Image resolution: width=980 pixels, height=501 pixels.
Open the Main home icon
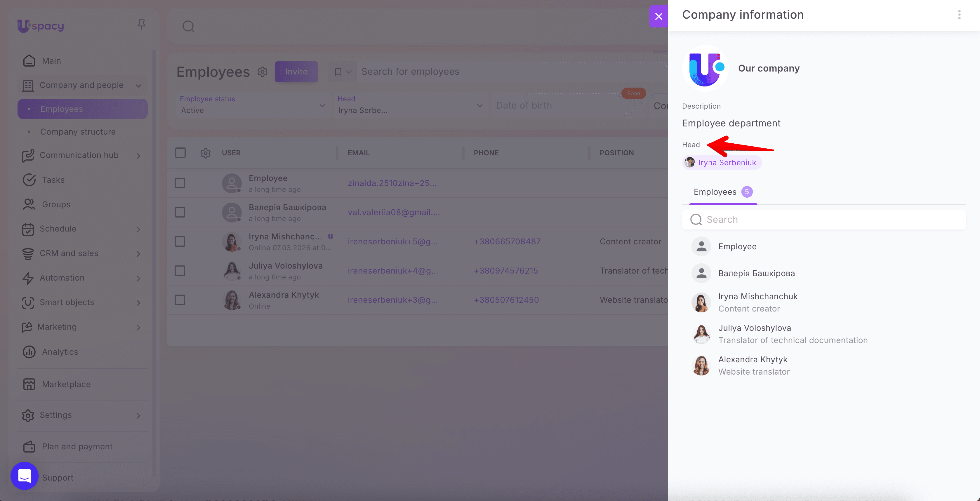[29, 61]
